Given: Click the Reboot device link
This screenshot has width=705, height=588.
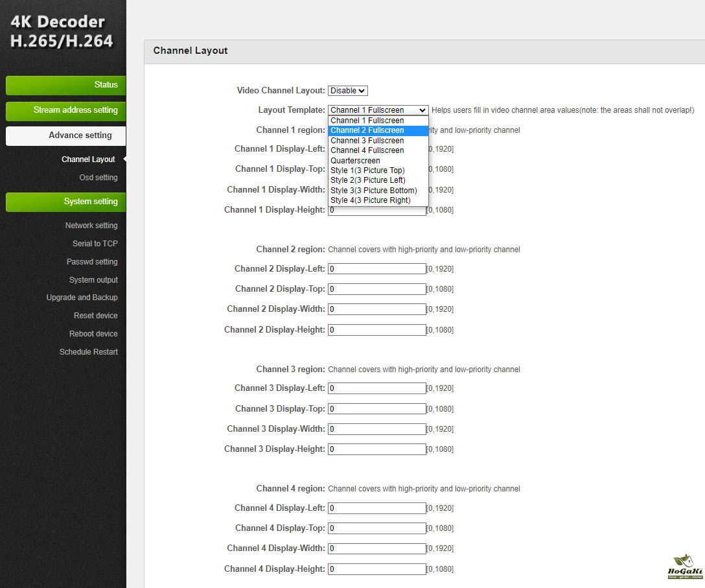Looking at the screenshot, I should 93,334.
